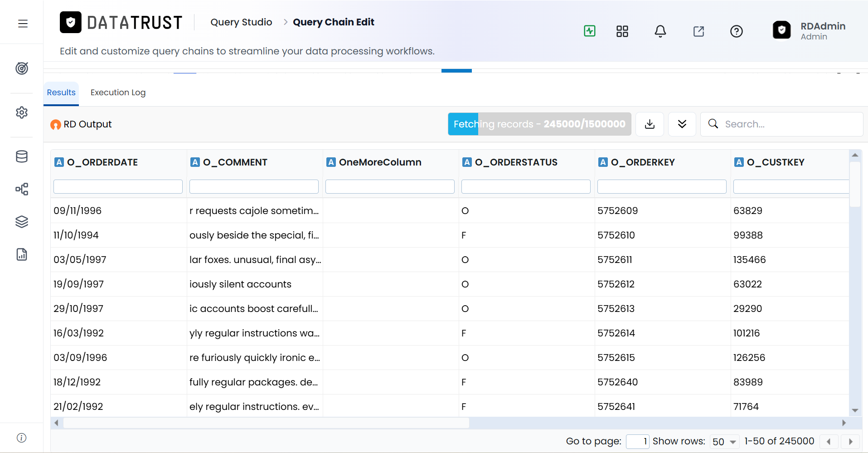Viewport: 868px width, 453px height.
Task: Focus the Search input field
Action: pyautogui.click(x=781, y=124)
